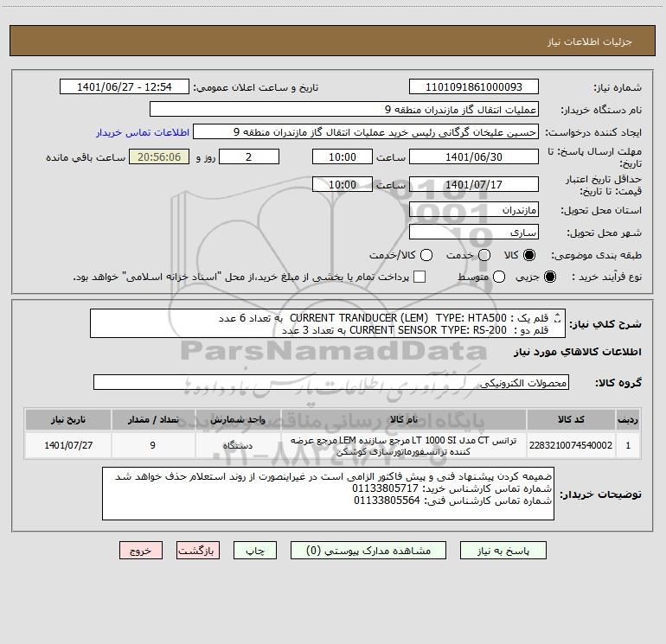Image resolution: width=666 pixels, height=644 pixels.
Task: Click the ترانس CT product name cell
Action: [404, 445]
